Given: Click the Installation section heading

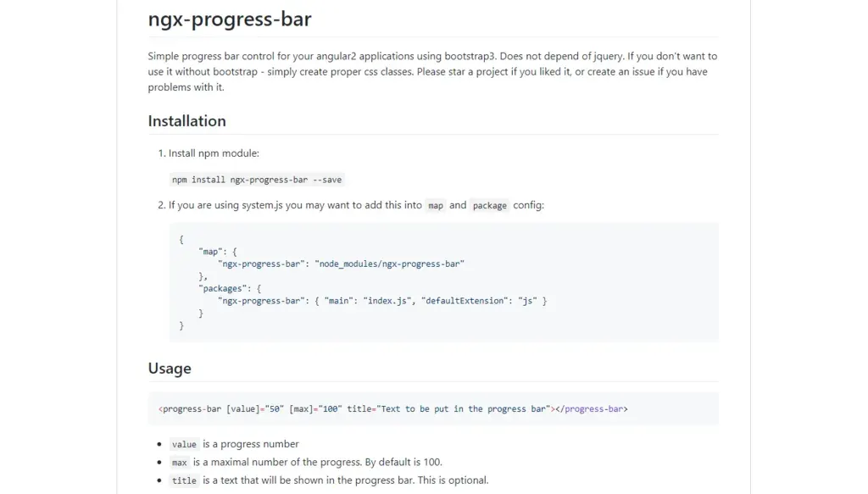Looking at the screenshot, I should (x=186, y=120).
